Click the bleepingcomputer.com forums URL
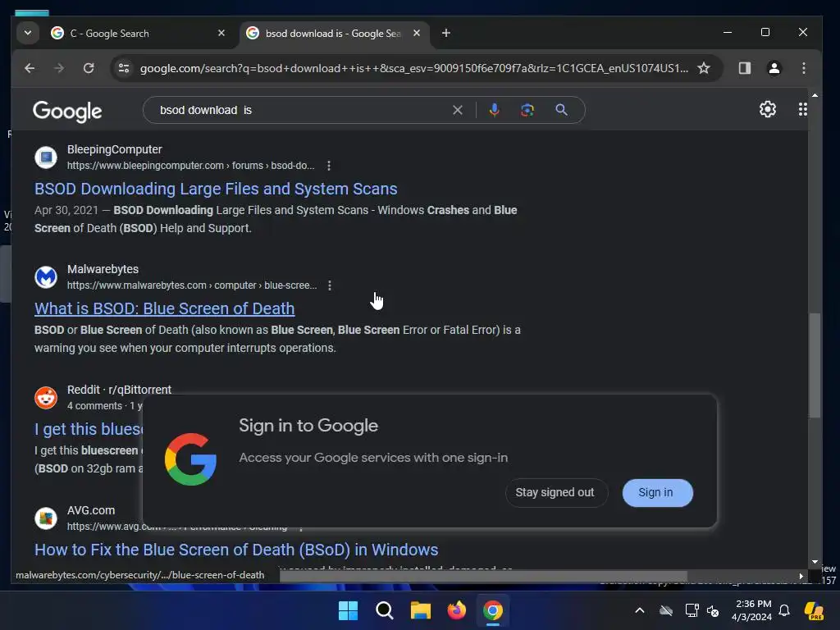Image resolution: width=840 pixels, height=630 pixels. (190, 166)
